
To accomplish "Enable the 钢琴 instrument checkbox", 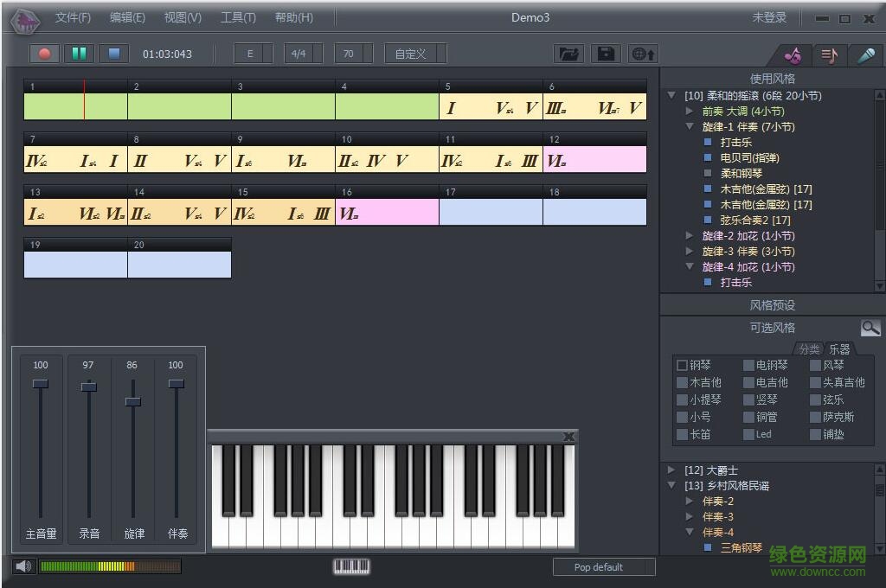I will [x=682, y=365].
